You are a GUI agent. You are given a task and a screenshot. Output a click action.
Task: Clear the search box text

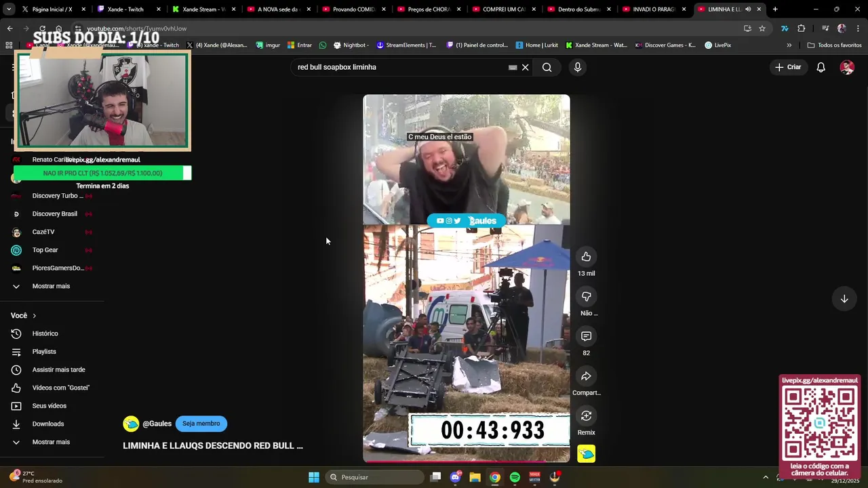point(525,67)
